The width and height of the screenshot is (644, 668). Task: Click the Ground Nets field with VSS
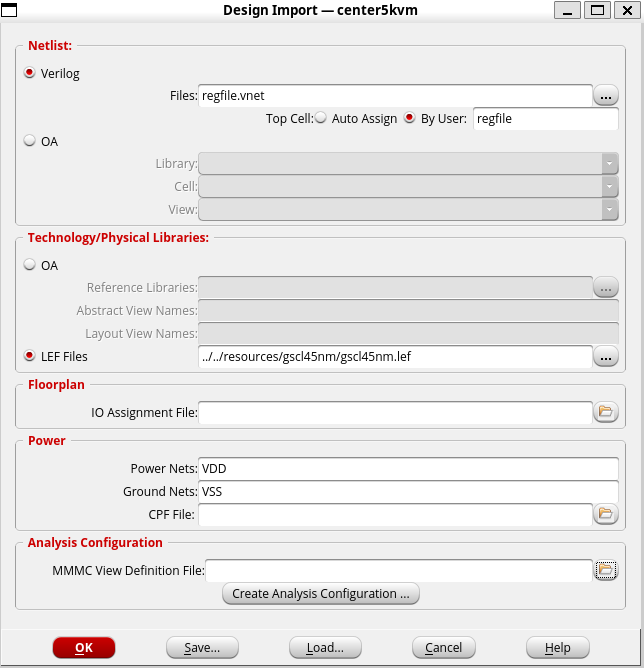pyautogui.click(x=408, y=492)
